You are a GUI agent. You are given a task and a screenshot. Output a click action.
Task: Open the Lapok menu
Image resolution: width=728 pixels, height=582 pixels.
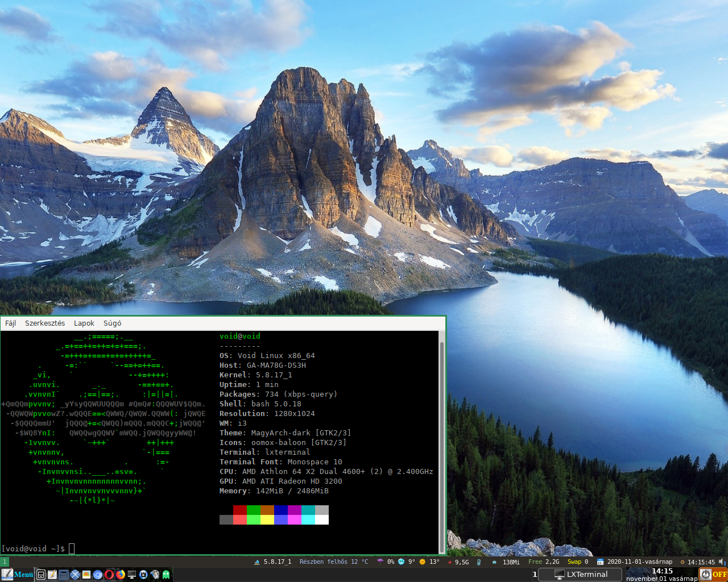(84, 323)
